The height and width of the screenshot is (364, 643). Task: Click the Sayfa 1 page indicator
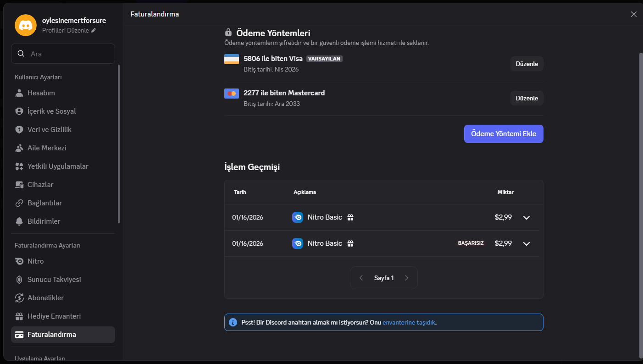tap(384, 278)
